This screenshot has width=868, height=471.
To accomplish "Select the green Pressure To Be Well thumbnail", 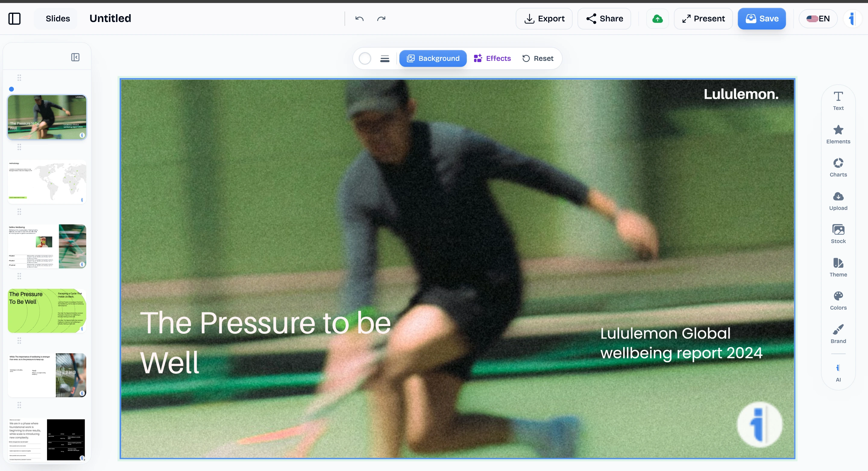I will [47, 311].
